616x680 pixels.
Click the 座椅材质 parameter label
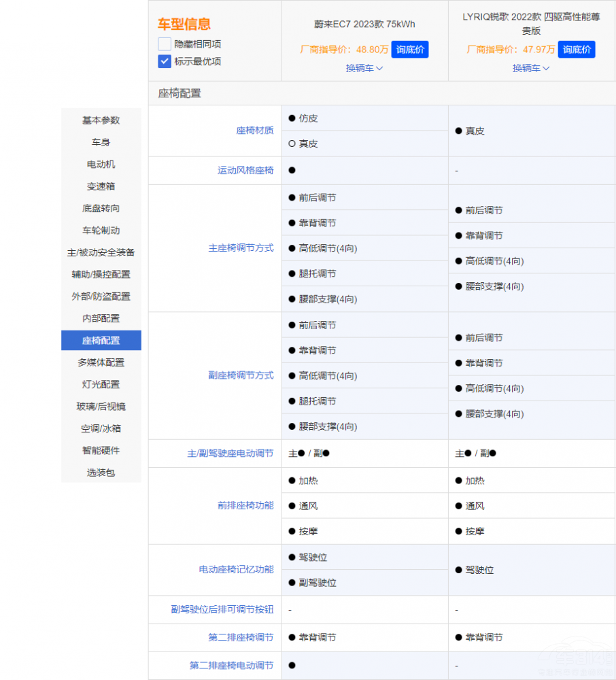pyautogui.click(x=254, y=131)
